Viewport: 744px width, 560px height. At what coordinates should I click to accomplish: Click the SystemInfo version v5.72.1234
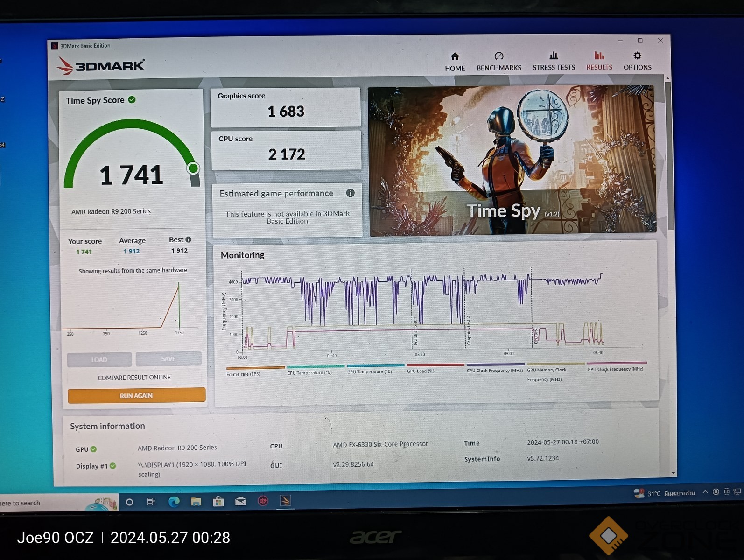coord(543,458)
